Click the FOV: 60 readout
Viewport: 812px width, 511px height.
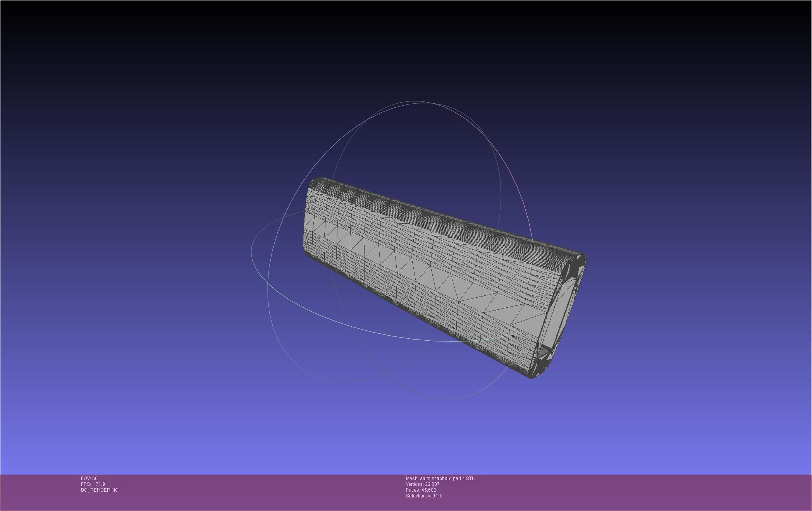click(x=89, y=478)
